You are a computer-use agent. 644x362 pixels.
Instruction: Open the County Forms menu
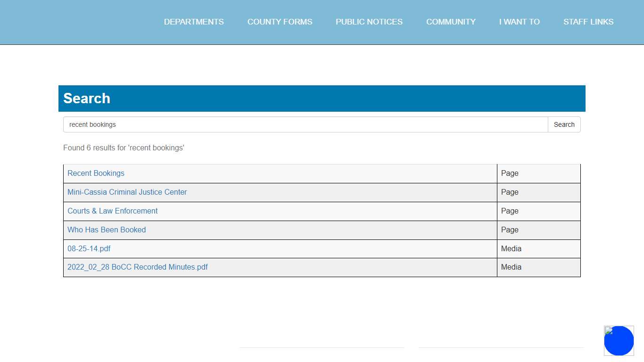pos(280,22)
